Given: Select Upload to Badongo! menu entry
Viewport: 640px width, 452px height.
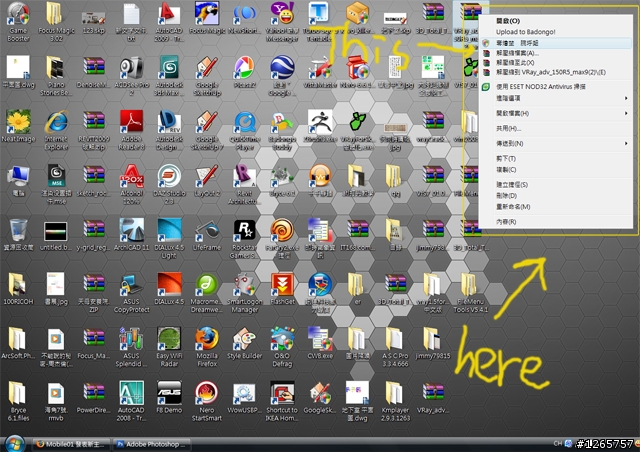Looking at the screenshot, I should click(556, 32).
